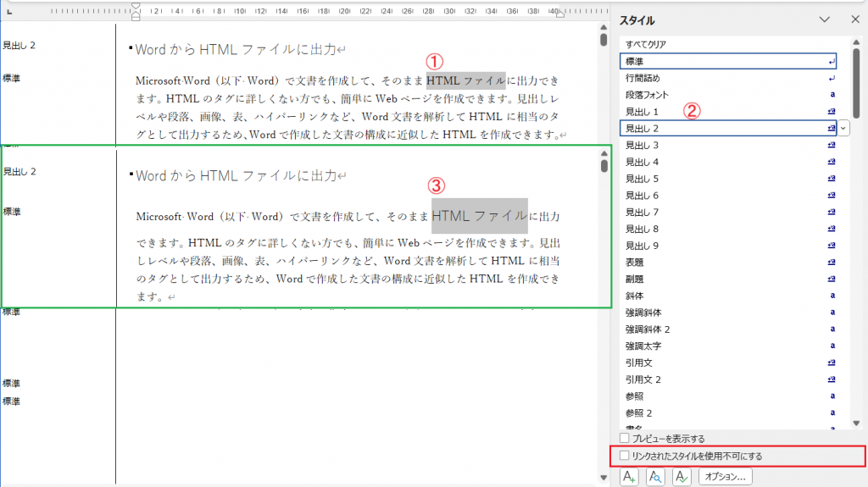Open the dropdown arrow next to 見出し 2

click(843, 128)
